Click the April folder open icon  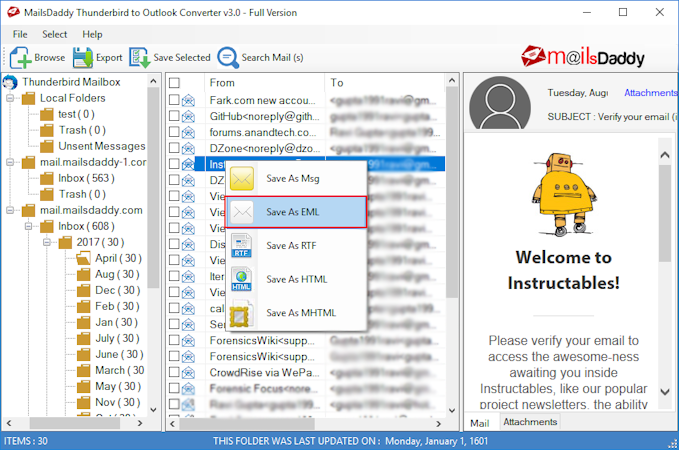point(83,259)
